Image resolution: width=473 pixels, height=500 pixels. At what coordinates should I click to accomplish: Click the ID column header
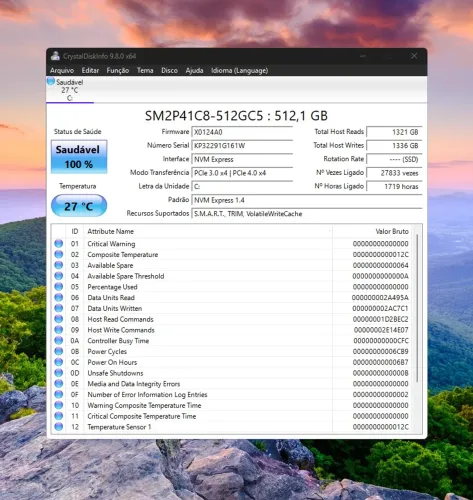click(75, 231)
